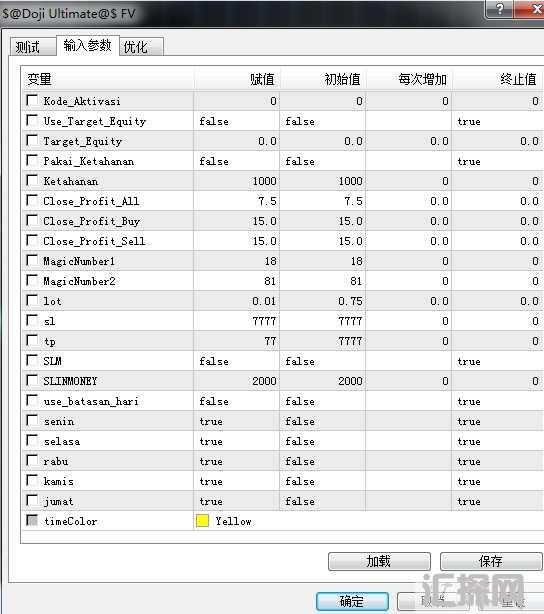Confirm with the 确定 button
Image resolution: width=544 pixels, height=614 pixels.
pos(352,601)
